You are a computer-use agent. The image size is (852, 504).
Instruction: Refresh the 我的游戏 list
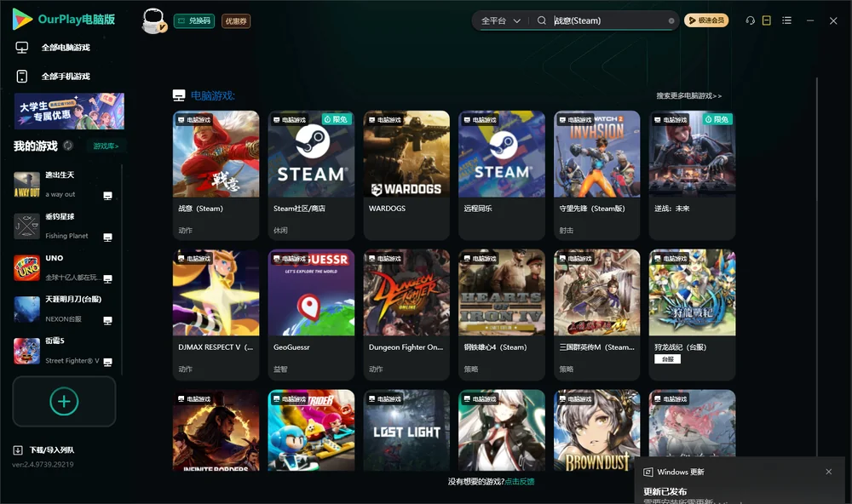68,146
